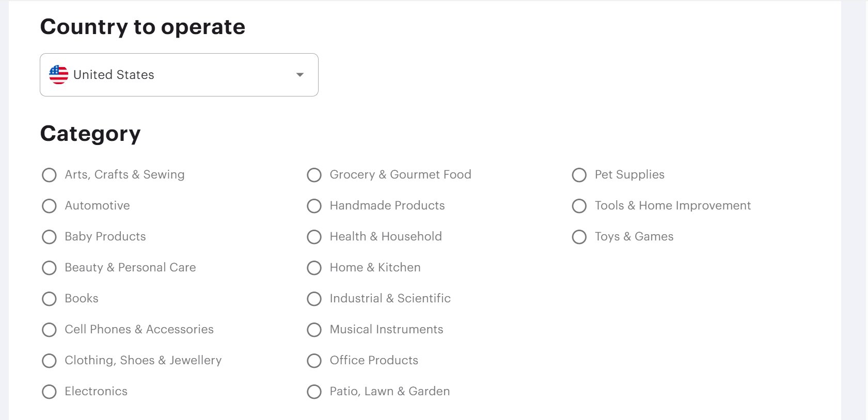This screenshot has height=420, width=868.
Task: Open the United States country selector
Action: [x=179, y=75]
